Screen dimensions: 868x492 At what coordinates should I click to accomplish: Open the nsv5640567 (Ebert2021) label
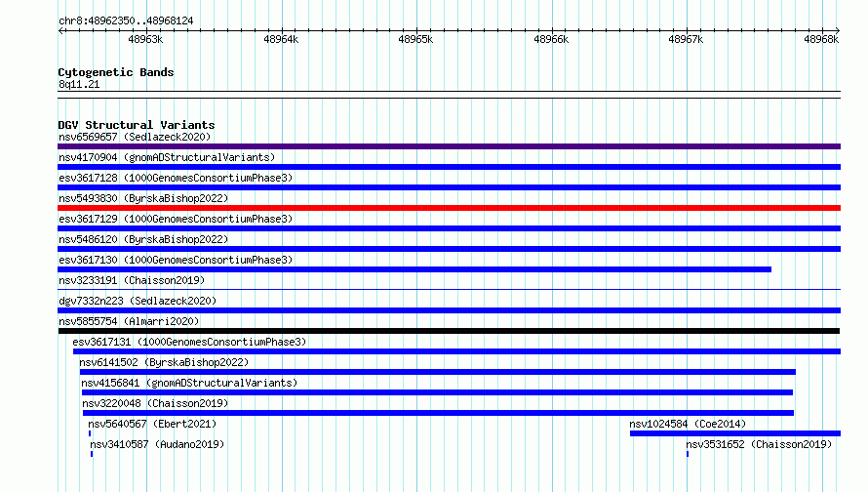pyautogui.click(x=152, y=424)
